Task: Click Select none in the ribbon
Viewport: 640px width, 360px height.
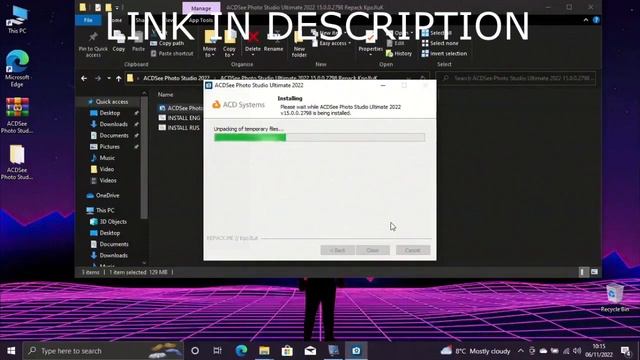Action: click(440, 43)
